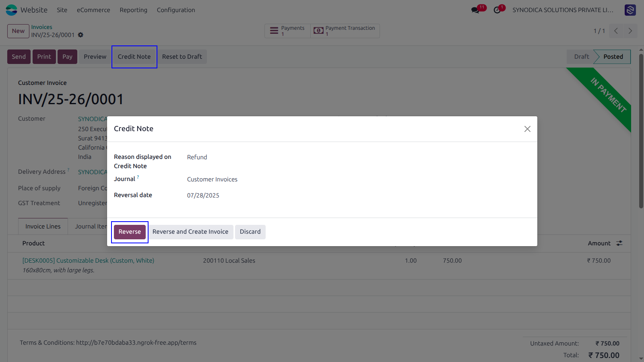Click the company name in the top bar
The image size is (644, 362).
click(x=563, y=10)
